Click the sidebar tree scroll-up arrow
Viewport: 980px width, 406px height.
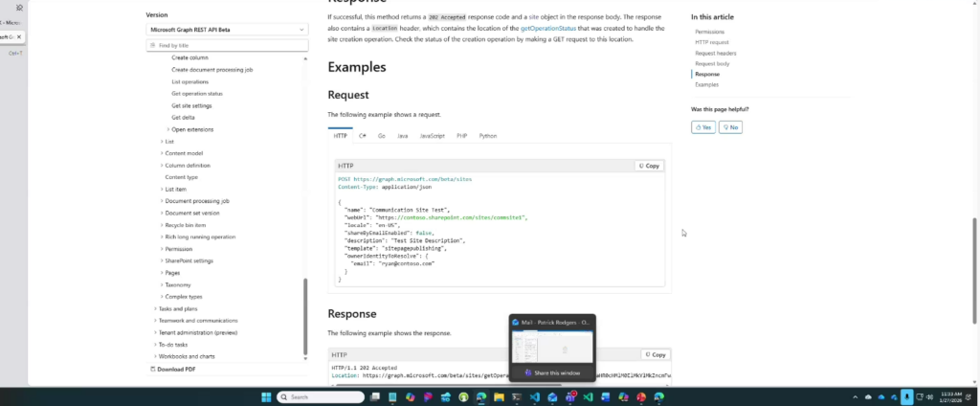(x=305, y=58)
